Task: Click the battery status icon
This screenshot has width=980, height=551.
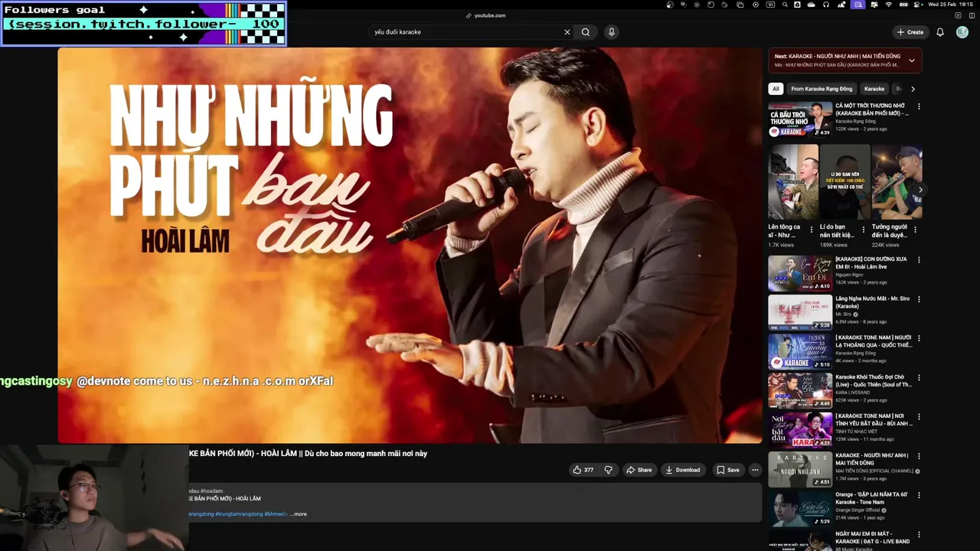Action: [903, 5]
